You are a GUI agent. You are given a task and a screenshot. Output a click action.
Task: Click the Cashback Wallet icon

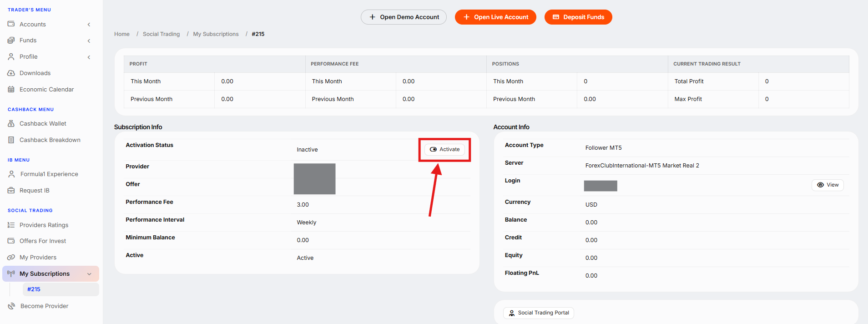pos(11,123)
